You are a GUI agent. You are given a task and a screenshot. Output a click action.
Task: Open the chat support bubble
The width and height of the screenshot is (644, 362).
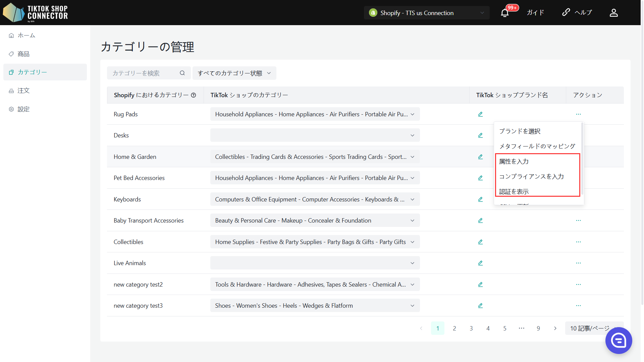(619, 341)
